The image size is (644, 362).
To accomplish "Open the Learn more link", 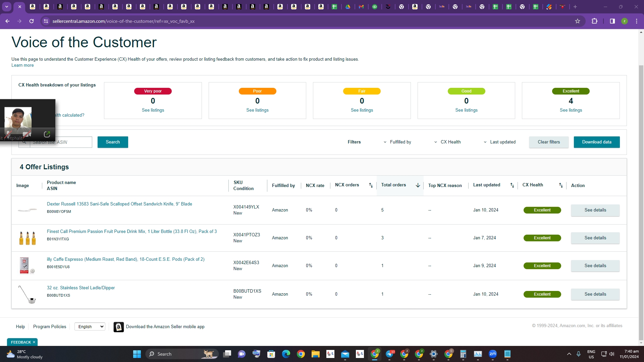I will [22, 65].
